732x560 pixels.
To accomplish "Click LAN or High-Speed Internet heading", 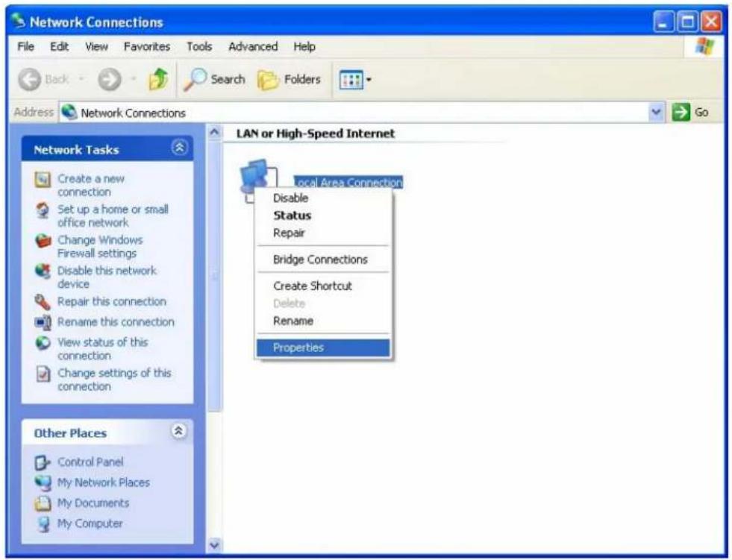I will pyautogui.click(x=316, y=133).
